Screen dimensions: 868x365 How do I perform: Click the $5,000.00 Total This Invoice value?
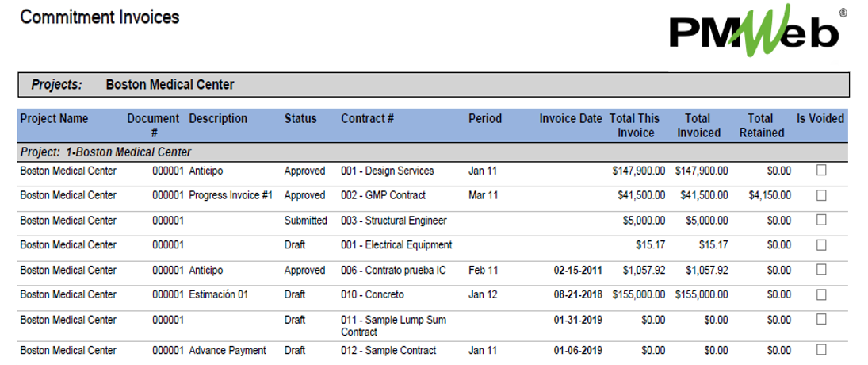pyautogui.click(x=644, y=221)
